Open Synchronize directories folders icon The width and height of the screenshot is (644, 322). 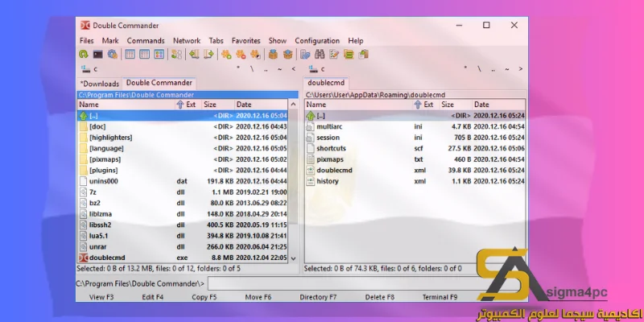click(x=349, y=54)
